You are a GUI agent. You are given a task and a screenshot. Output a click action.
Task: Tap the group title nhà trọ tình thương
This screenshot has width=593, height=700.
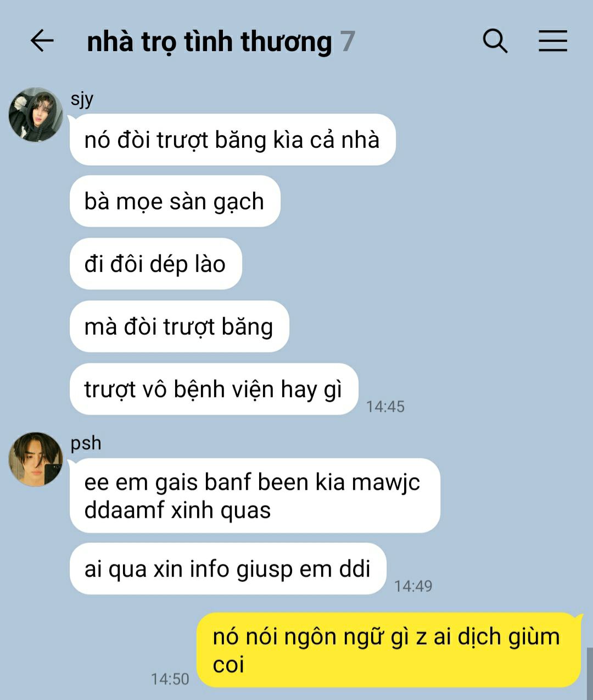[x=209, y=42]
